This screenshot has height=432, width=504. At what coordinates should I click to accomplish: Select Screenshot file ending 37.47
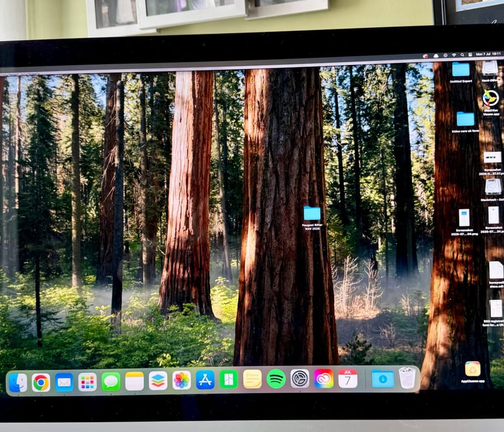[x=492, y=158]
